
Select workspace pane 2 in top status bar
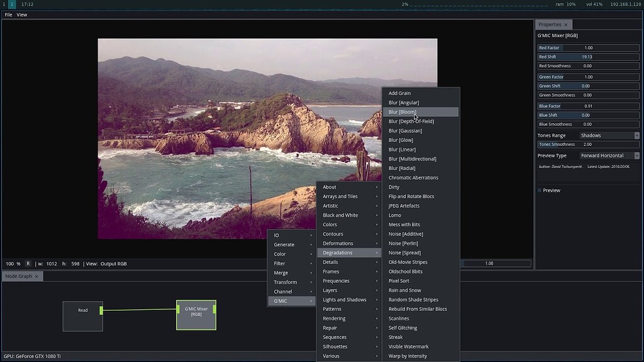pos(11,4)
